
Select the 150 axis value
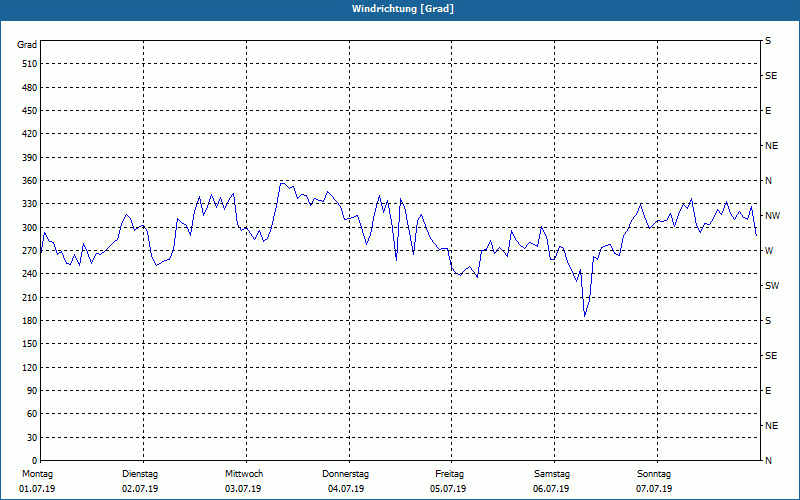point(30,344)
